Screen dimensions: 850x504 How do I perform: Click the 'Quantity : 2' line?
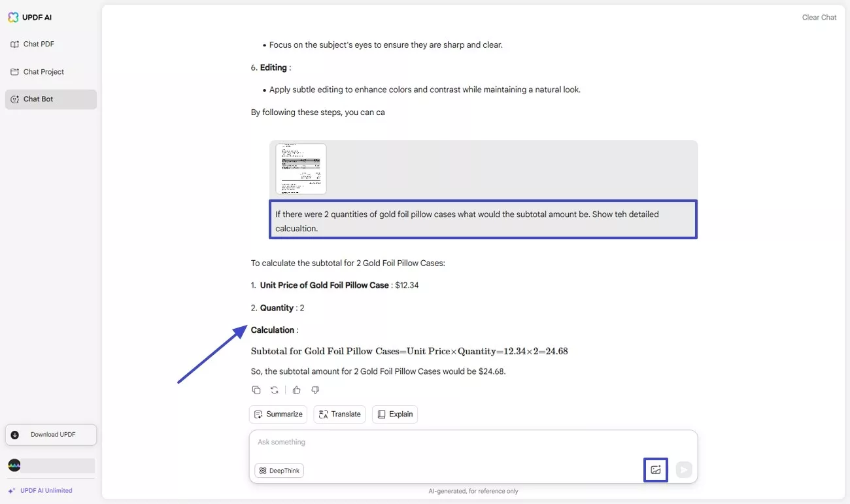pyautogui.click(x=278, y=308)
